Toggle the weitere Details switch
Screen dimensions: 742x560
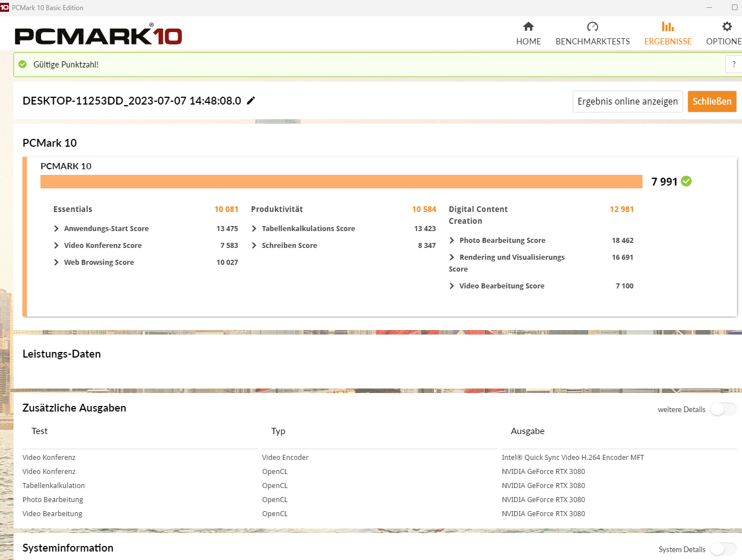click(723, 409)
